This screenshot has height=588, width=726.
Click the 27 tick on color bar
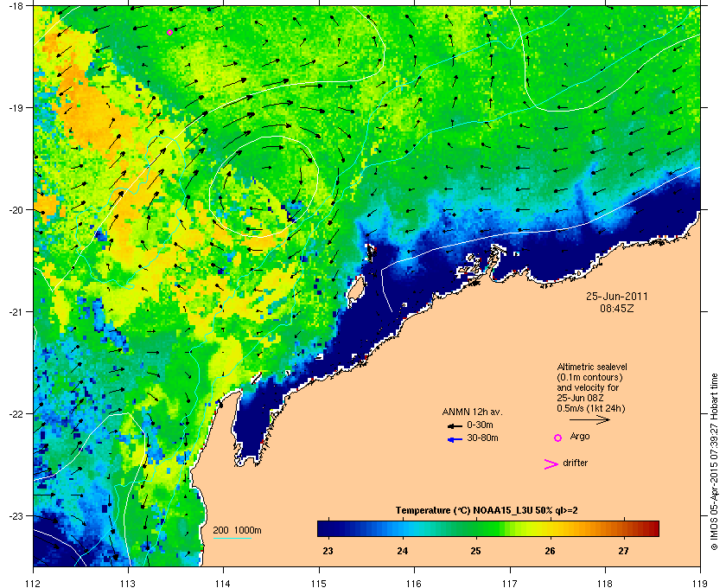[x=624, y=551]
